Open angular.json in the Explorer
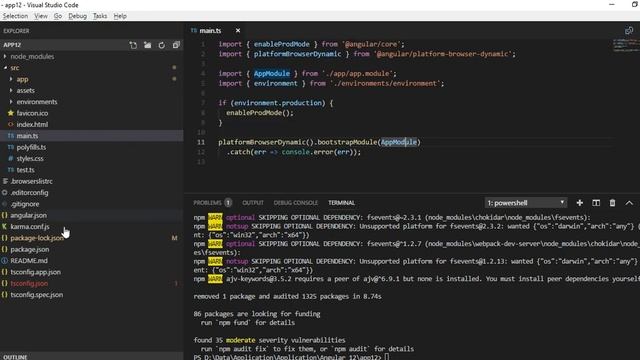 28,215
